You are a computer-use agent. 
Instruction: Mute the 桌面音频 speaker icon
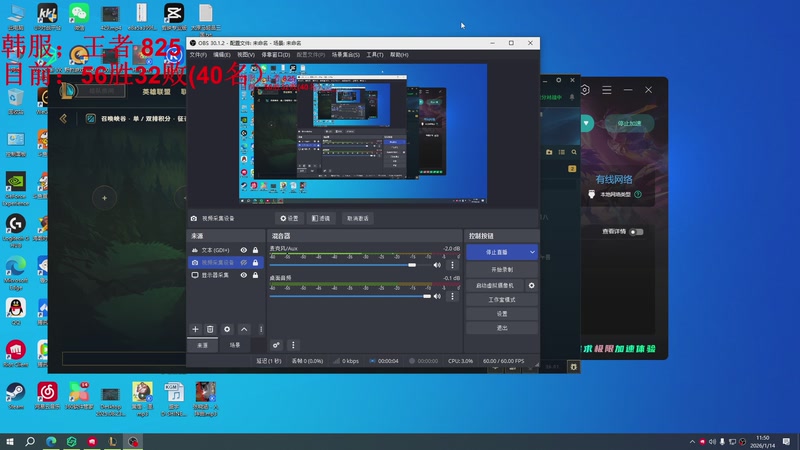point(437,296)
